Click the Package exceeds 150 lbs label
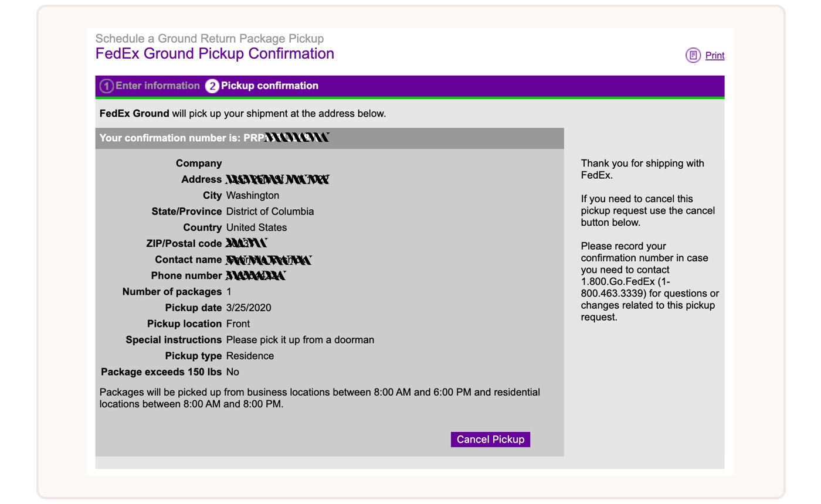821x504 pixels. (161, 372)
